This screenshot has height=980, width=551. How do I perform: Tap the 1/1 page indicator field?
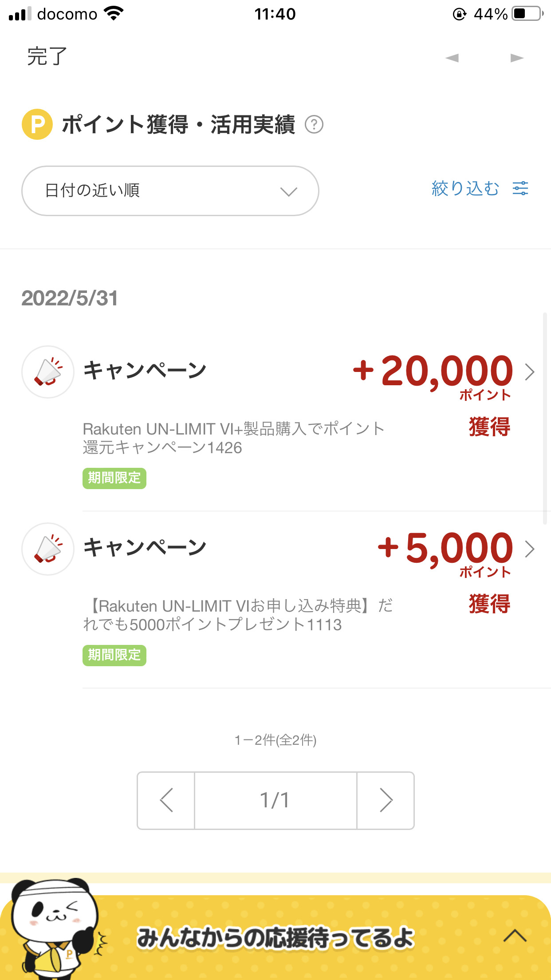(x=275, y=800)
